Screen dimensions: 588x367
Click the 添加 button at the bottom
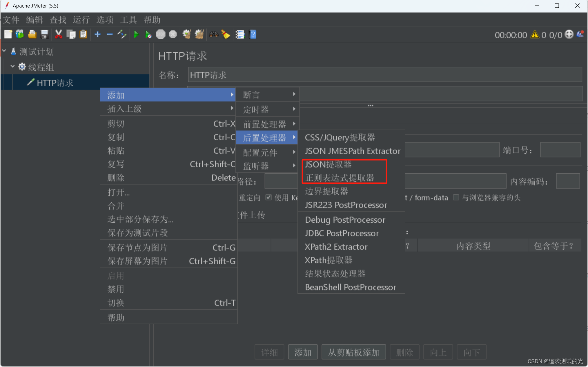[x=303, y=352]
